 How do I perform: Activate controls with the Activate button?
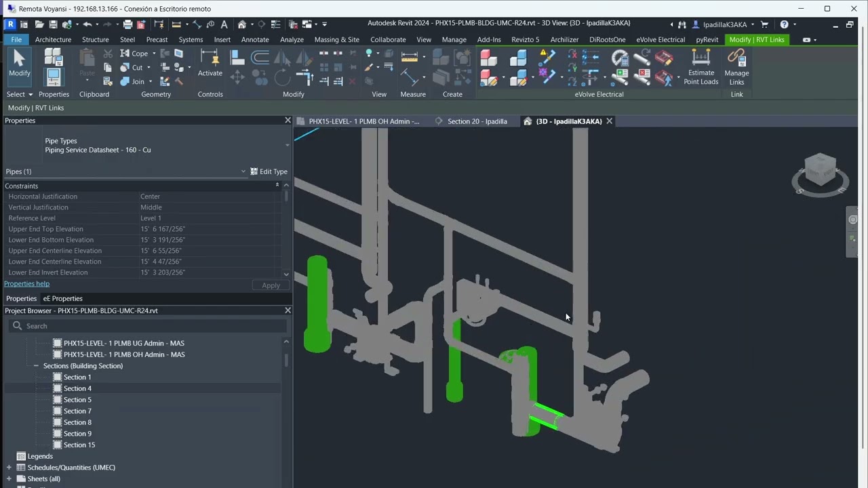click(x=210, y=63)
